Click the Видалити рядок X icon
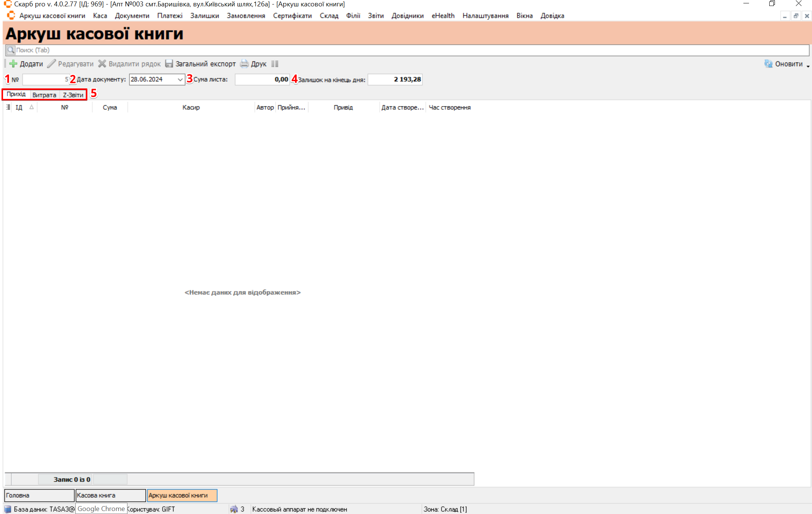Viewport: 812px width, 514px height. pos(102,64)
